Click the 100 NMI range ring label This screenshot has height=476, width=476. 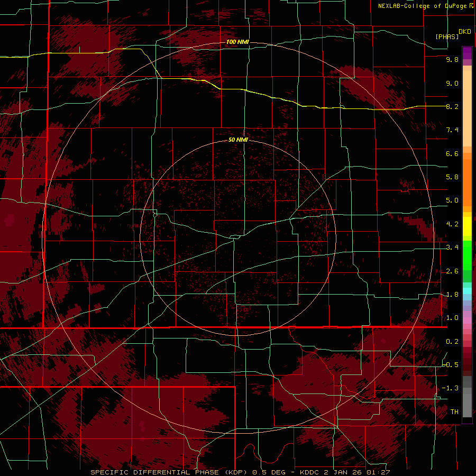[237, 42]
